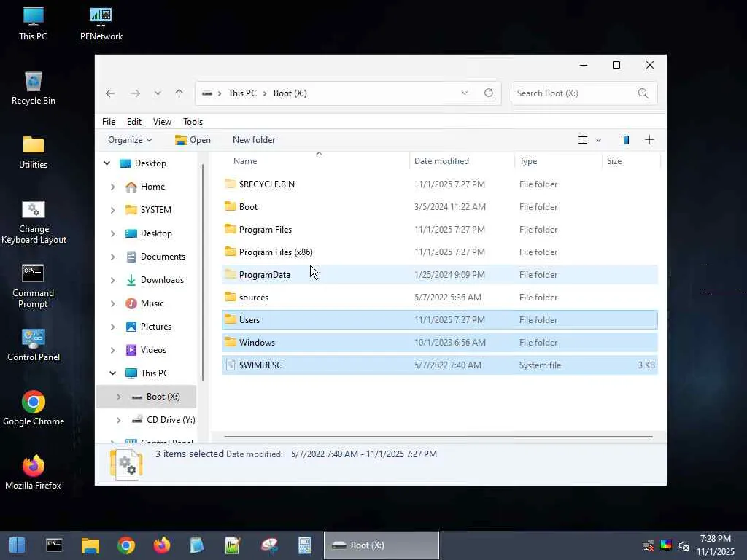Select Mozilla Firefox desktop shortcut
Viewport: 747px width, 560px height.
tap(33, 472)
